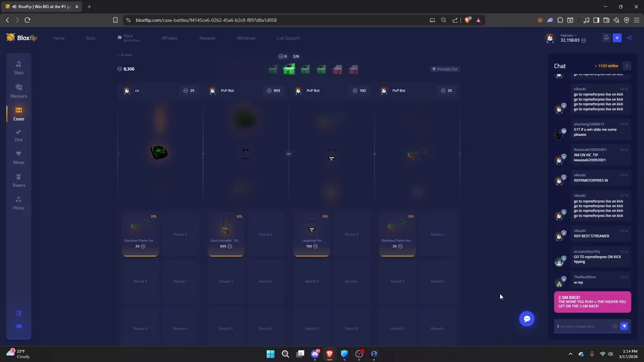Image resolution: width=644 pixels, height=362 pixels.
Task: Click the last pink case thumbnail
Action: coord(353,69)
